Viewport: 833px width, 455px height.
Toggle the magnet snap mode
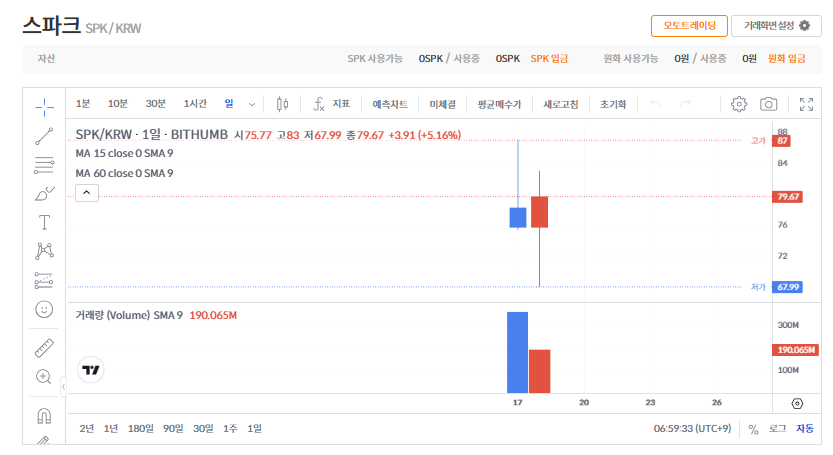(44, 416)
